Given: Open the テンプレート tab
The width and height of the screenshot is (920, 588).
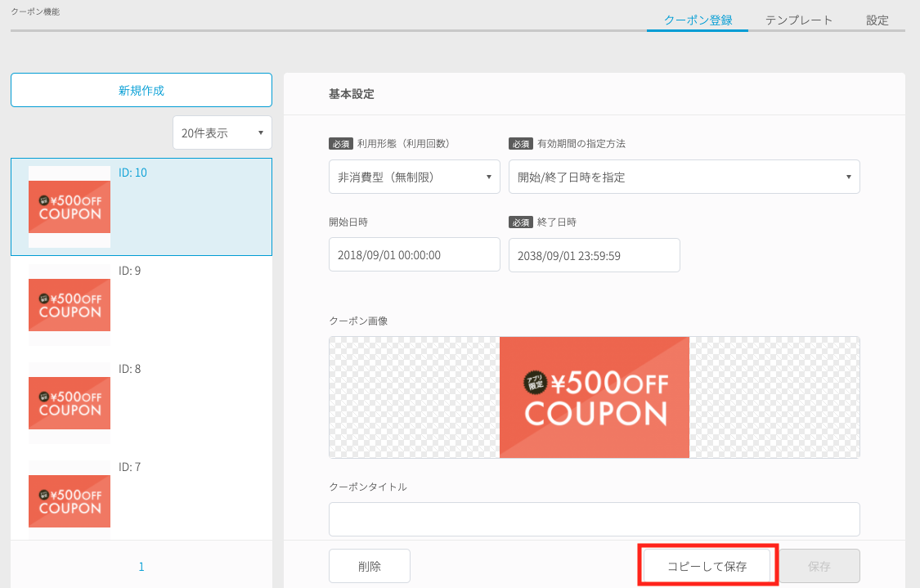Looking at the screenshot, I should point(798,20).
